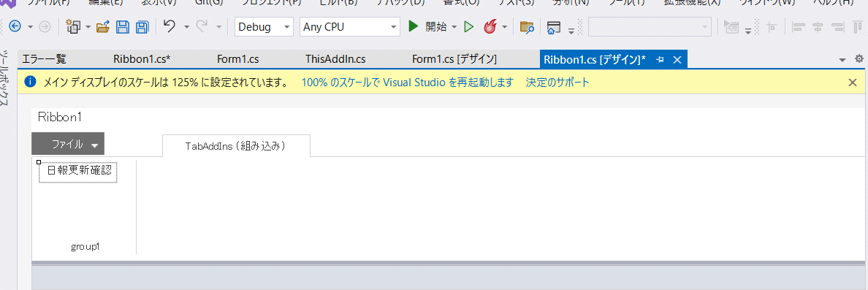Click the restart Visual Studio at 100% scale link

click(408, 83)
